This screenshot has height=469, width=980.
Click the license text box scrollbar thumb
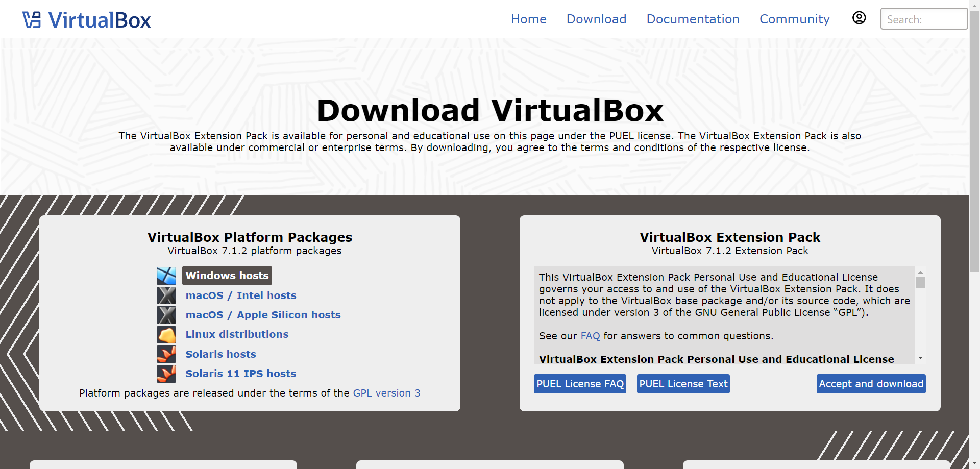click(x=920, y=282)
